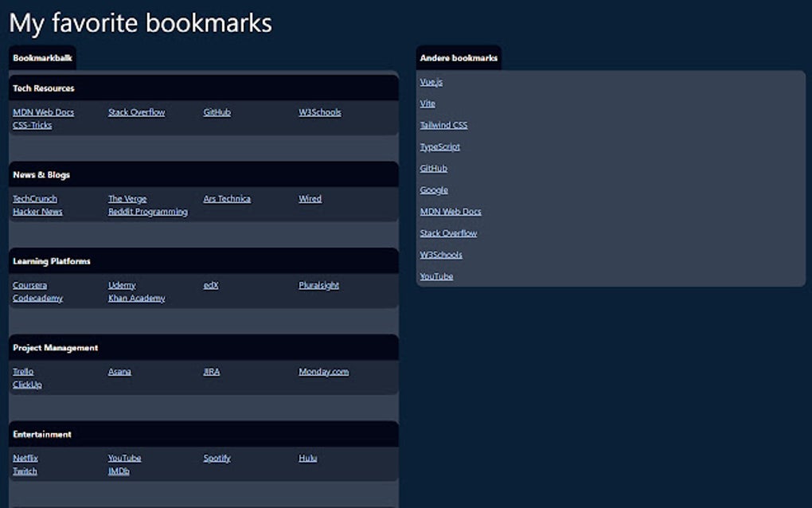Click the 'My favorite bookmarks' page title
The width and height of the screenshot is (812, 508).
coord(140,23)
